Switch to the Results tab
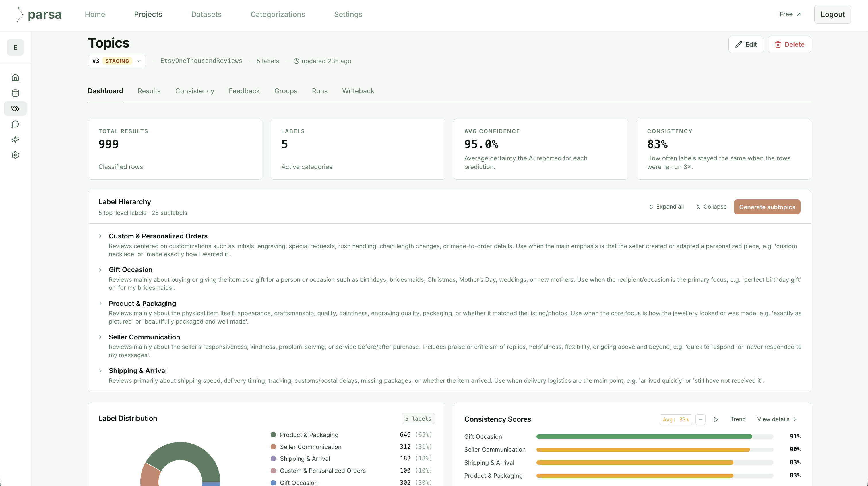The height and width of the screenshot is (486, 868). click(x=149, y=91)
